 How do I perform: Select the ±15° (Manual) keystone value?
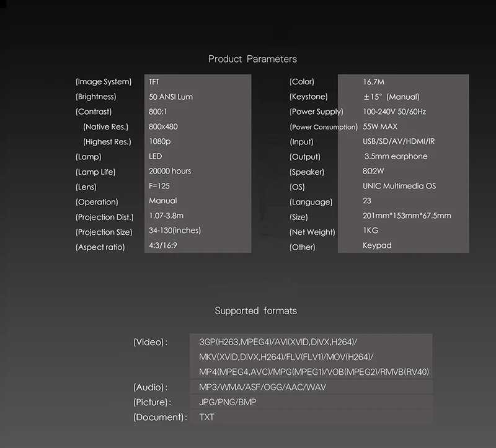391,97
